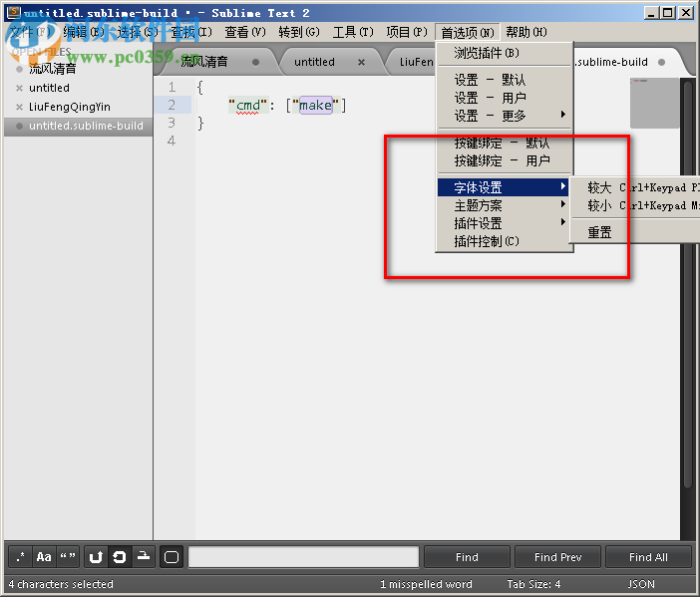Open the 工具(T) menu
This screenshot has height=597, width=700.
pos(353,32)
